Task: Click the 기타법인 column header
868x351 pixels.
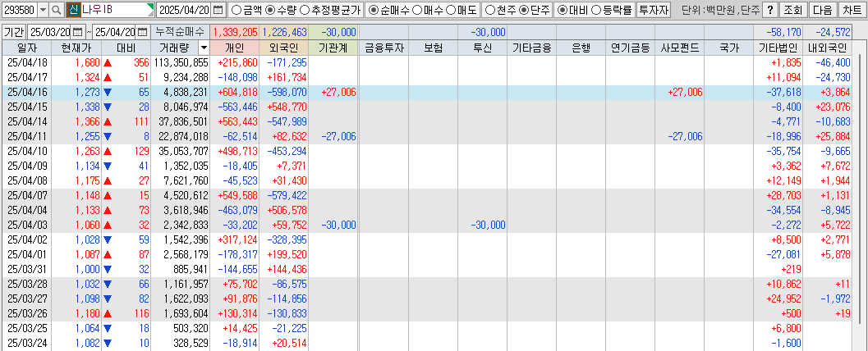Action: (x=778, y=48)
